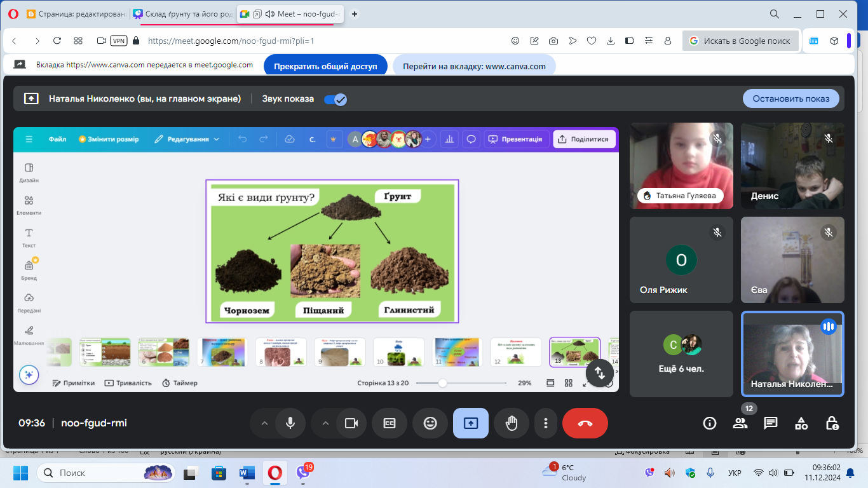Screen dimensions: 868x488
Task: Expand microphone audio settings chevron
Action: pos(264,423)
